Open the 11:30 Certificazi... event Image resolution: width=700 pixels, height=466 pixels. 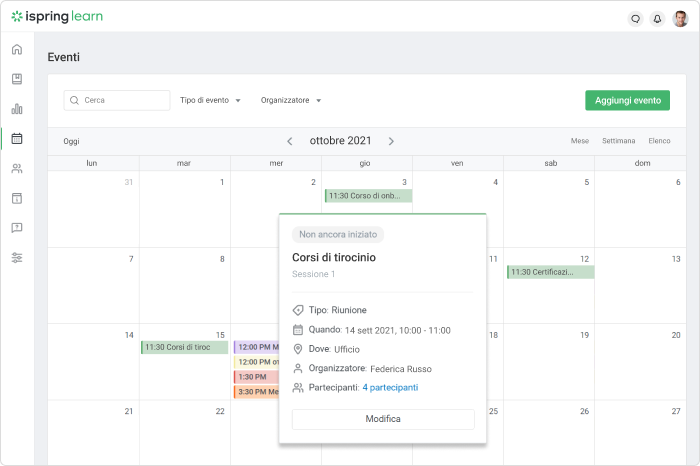click(x=550, y=272)
